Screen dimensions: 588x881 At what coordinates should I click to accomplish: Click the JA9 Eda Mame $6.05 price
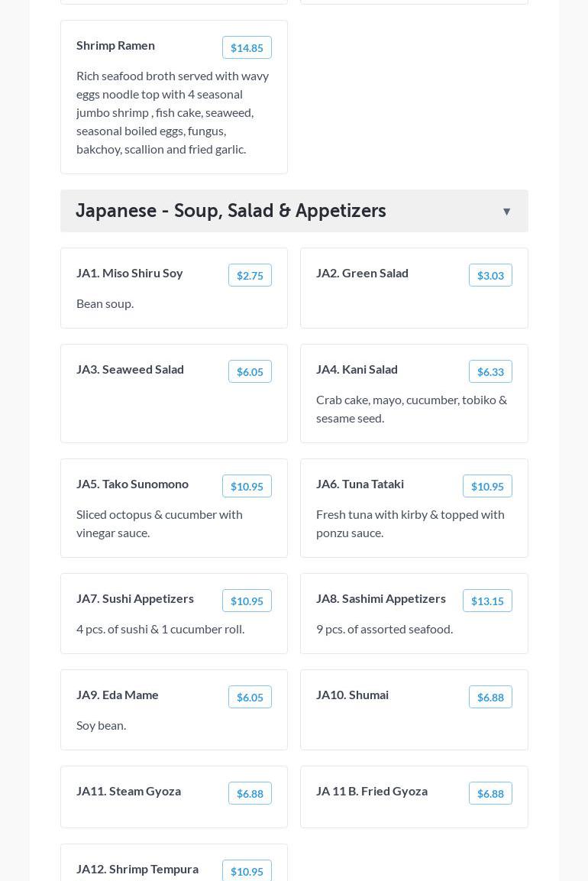[x=250, y=697]
